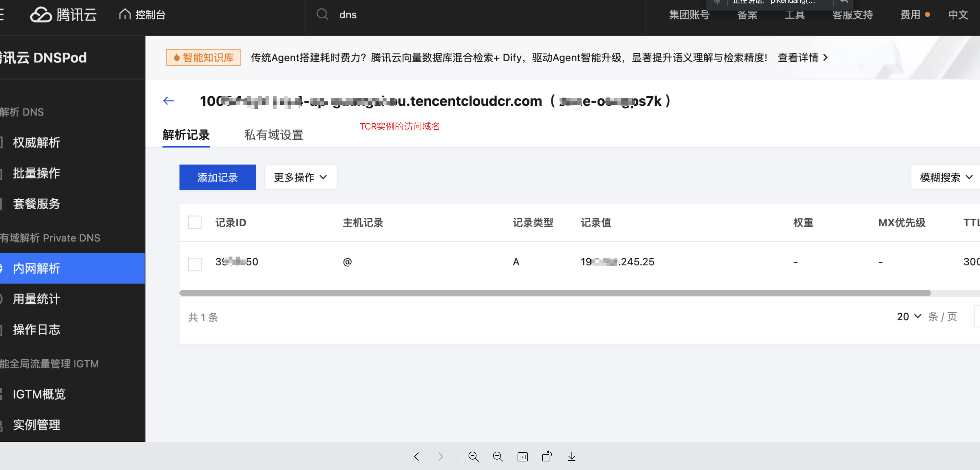980x470 pixels.
Task: Open the 控制台 console home
Action: point(142,15)
